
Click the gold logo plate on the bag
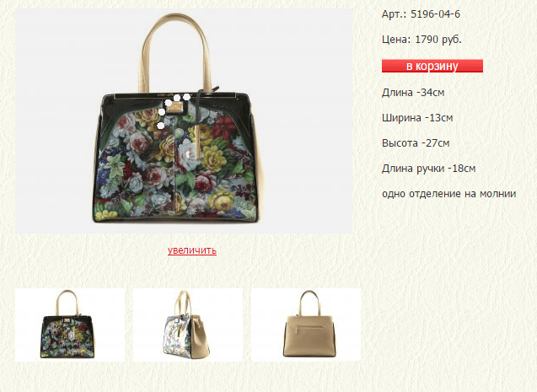click(177, 108)
